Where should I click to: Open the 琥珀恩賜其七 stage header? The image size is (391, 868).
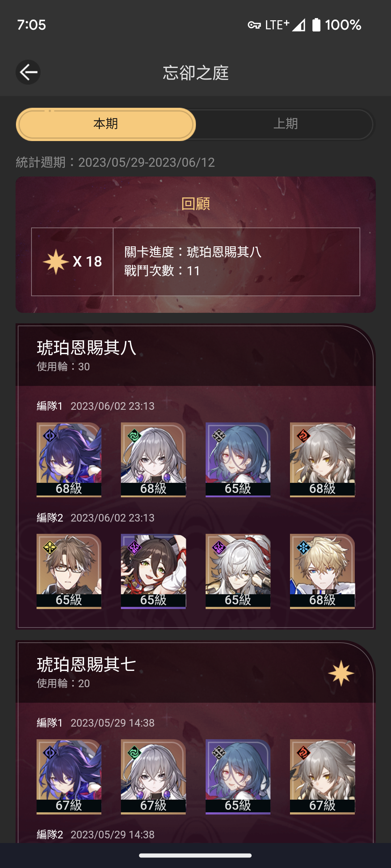tap(195, 672)
